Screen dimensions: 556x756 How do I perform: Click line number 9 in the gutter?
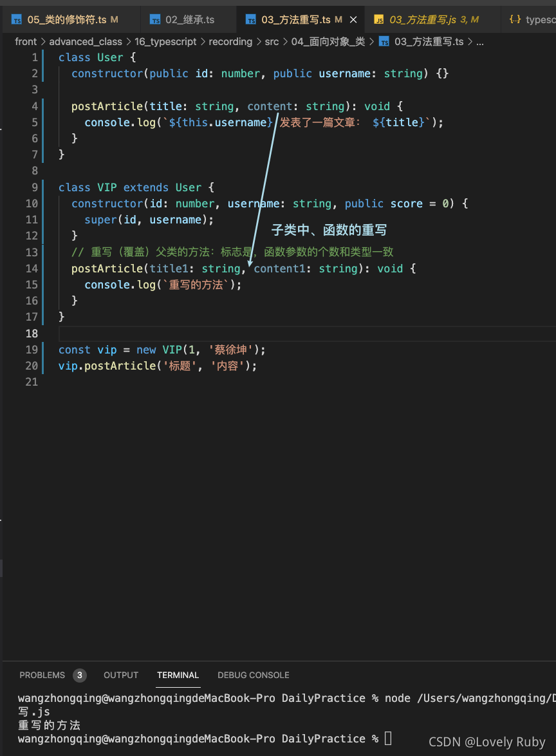coord(35,187)
